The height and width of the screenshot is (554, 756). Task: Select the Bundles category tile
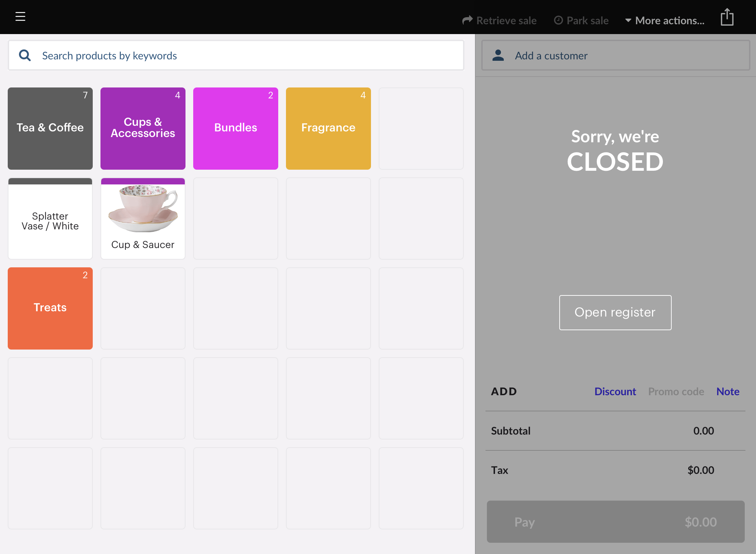click(236, 128)
